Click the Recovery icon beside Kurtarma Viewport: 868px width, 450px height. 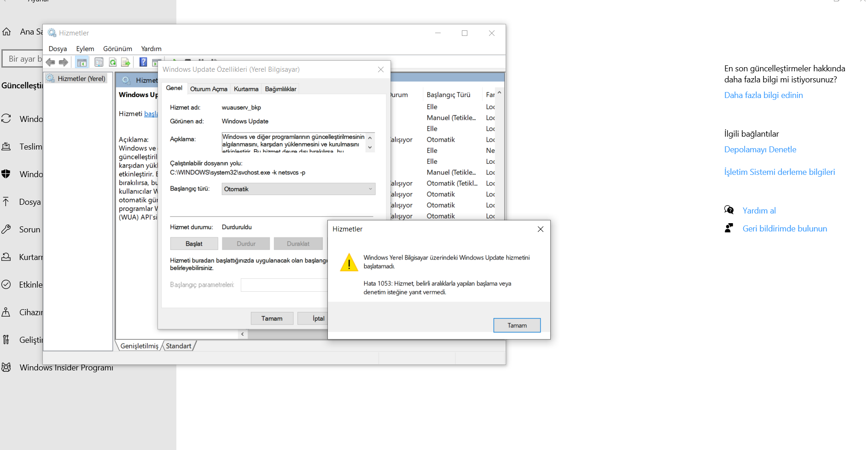pos(6,257)
